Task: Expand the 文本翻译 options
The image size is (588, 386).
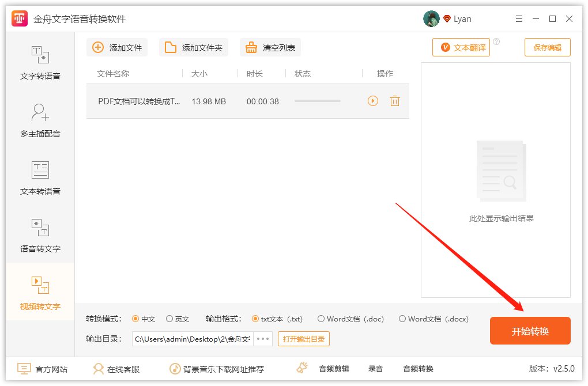Action: 461,47
